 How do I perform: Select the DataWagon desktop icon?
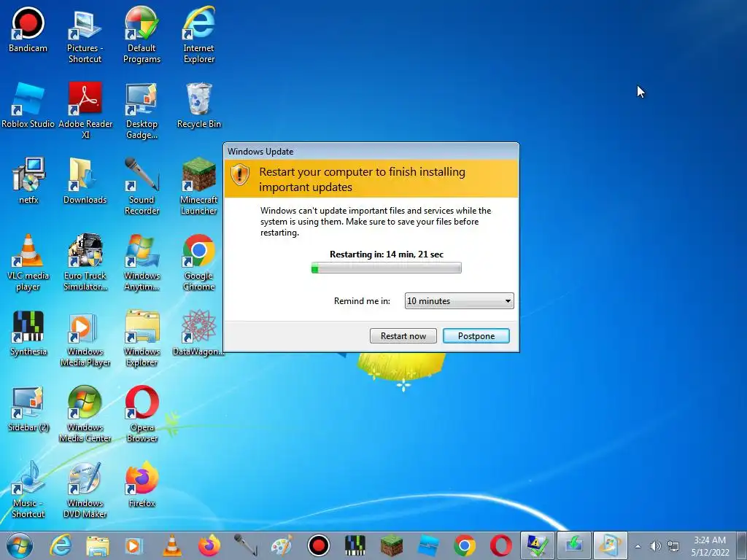coord(198,333)
